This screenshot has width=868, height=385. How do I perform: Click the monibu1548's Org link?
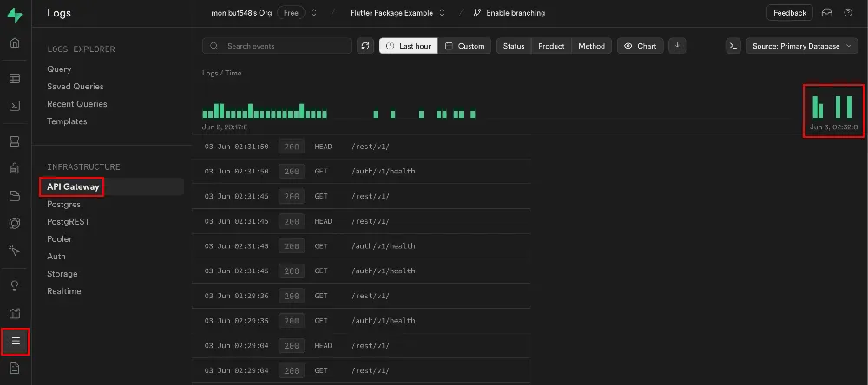coord(241,13)
